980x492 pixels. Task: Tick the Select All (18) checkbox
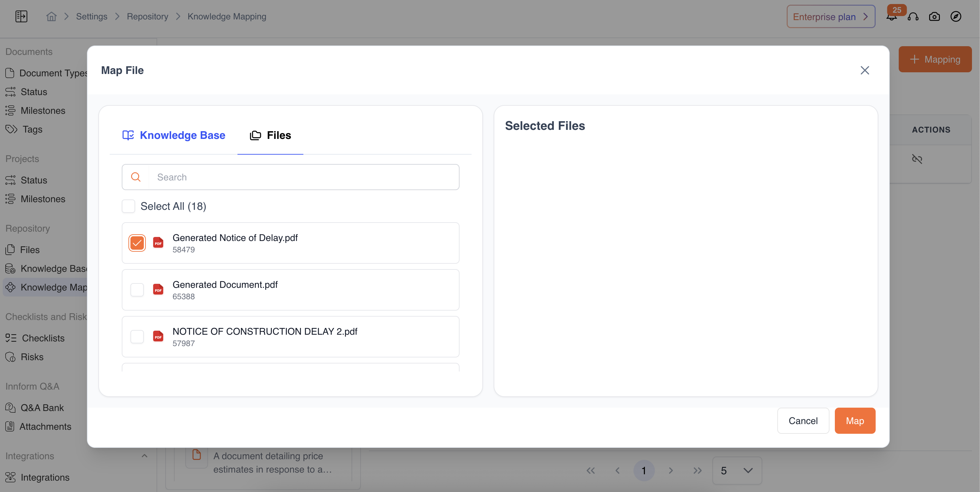click(x=128, y=206)
